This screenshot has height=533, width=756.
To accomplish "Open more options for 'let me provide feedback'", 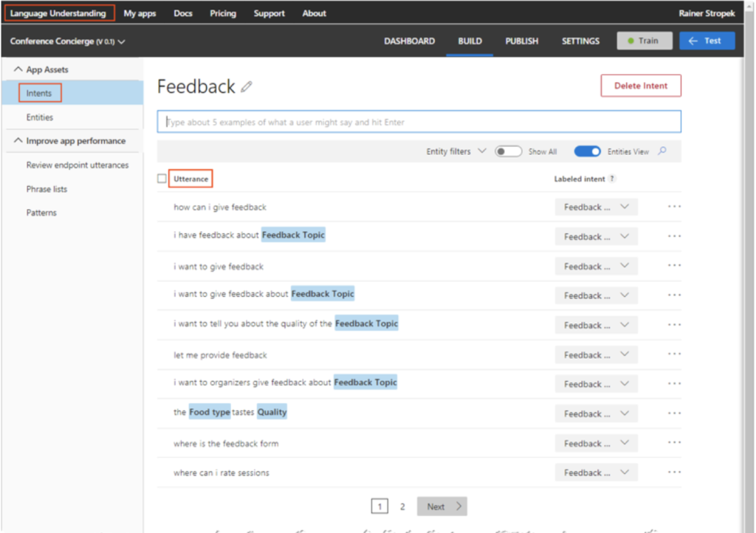I will pyautogui.click(x=673, y=355).
